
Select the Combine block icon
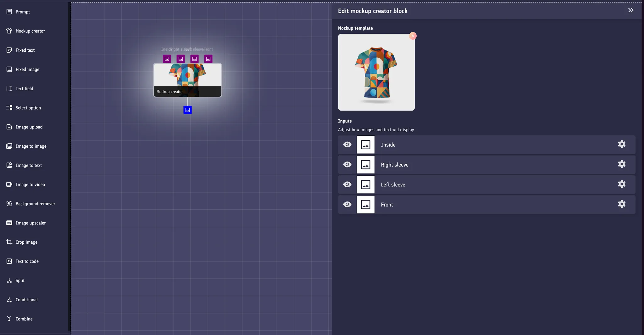9,319
